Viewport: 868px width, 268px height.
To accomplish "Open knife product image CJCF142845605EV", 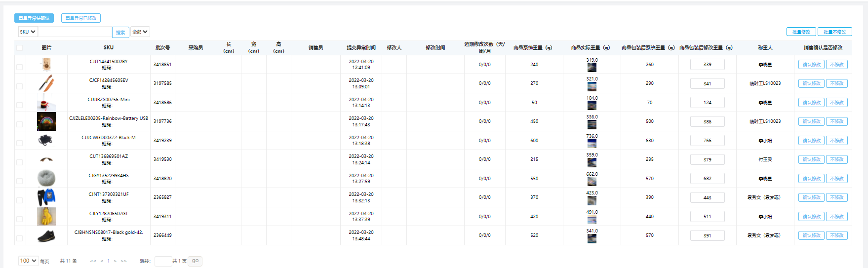I will 46,83.
